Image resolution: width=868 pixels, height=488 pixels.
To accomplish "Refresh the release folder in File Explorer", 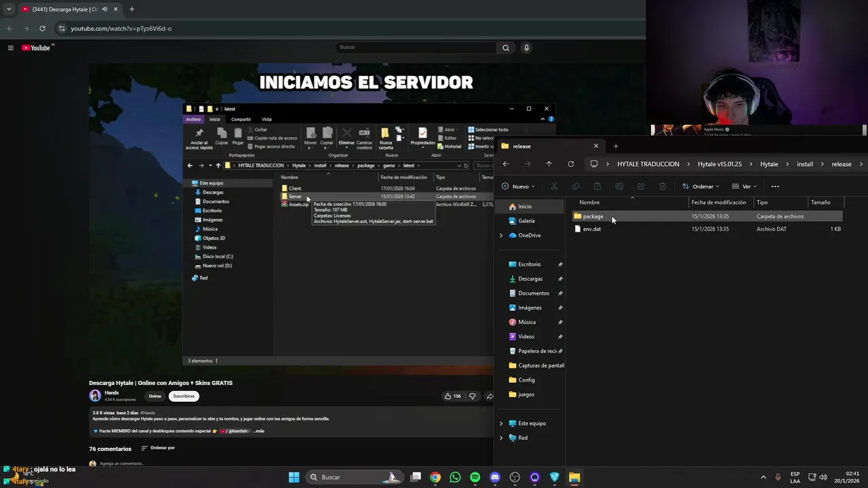I will (570, 164).
